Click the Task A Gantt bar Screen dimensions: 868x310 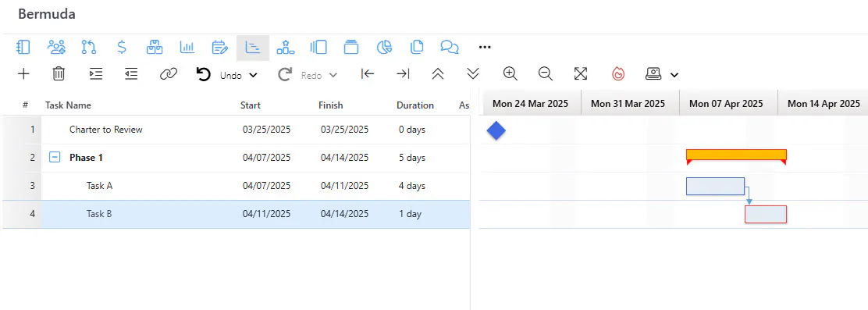pyautogui.click(x=715, y=187)
